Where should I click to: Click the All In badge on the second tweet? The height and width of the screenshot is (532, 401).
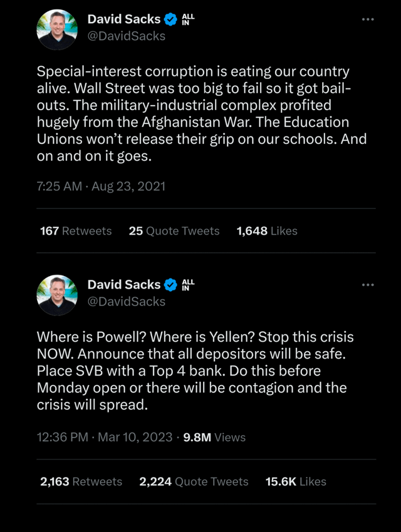(x=188, y=285)
